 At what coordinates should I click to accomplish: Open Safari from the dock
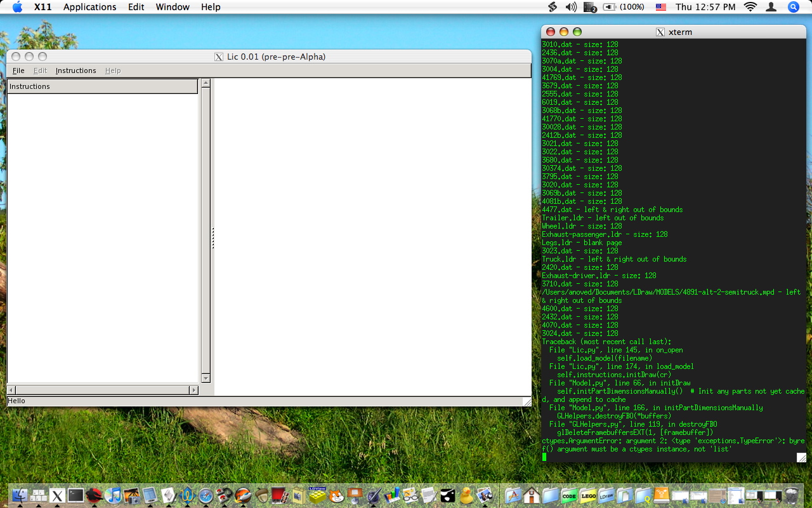tap(206, 496)
